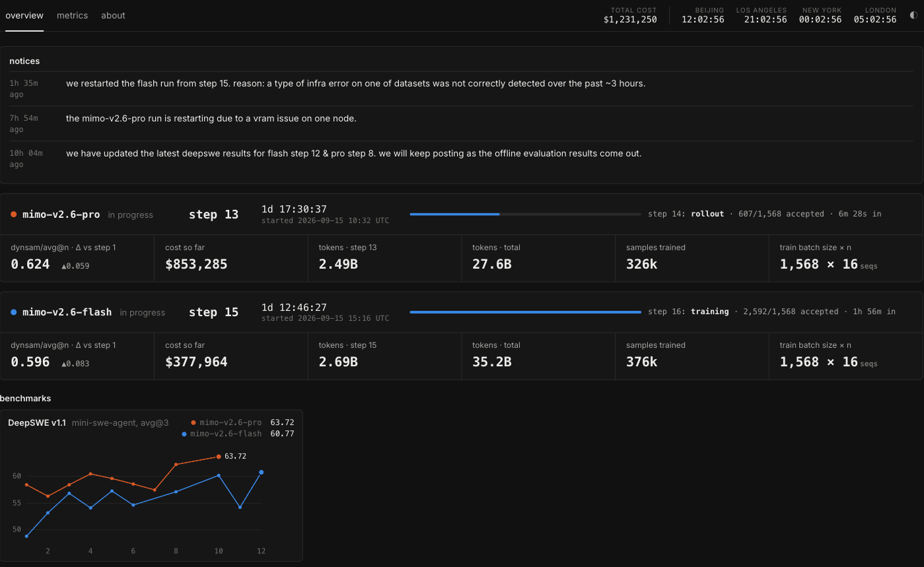Click the orange mimo-v2.6-pro dot in the chart legend
Screen dimensions: 924x567
point(194,422)
